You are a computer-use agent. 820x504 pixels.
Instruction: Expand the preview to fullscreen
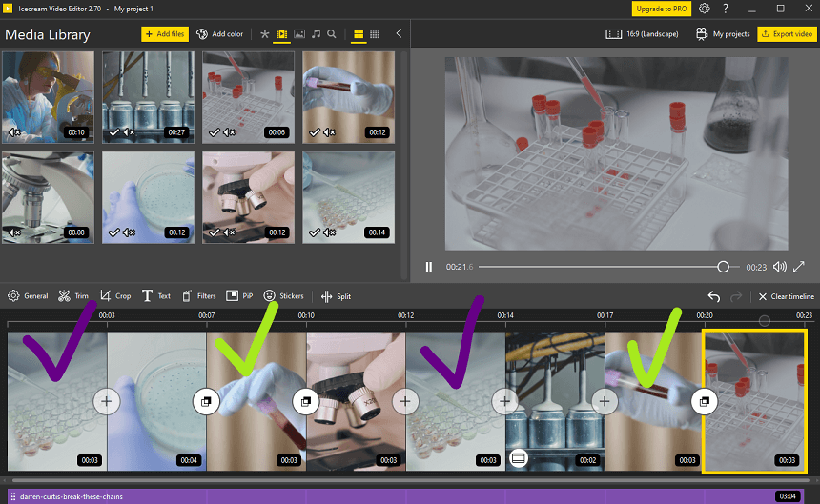[x=799, y=267]
